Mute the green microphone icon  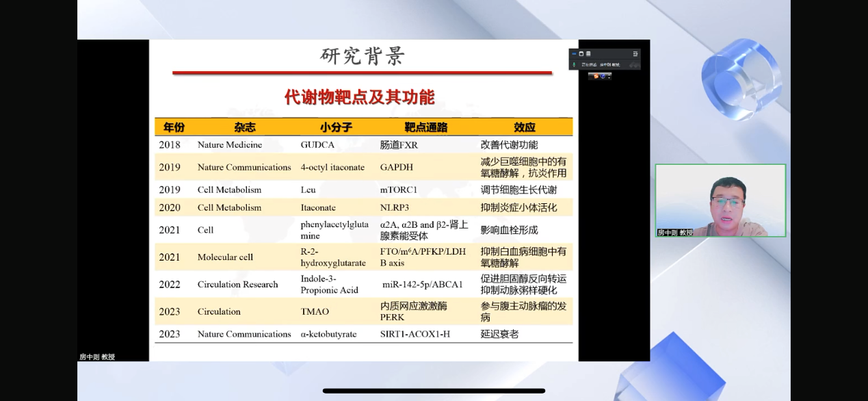pos(574,64)
